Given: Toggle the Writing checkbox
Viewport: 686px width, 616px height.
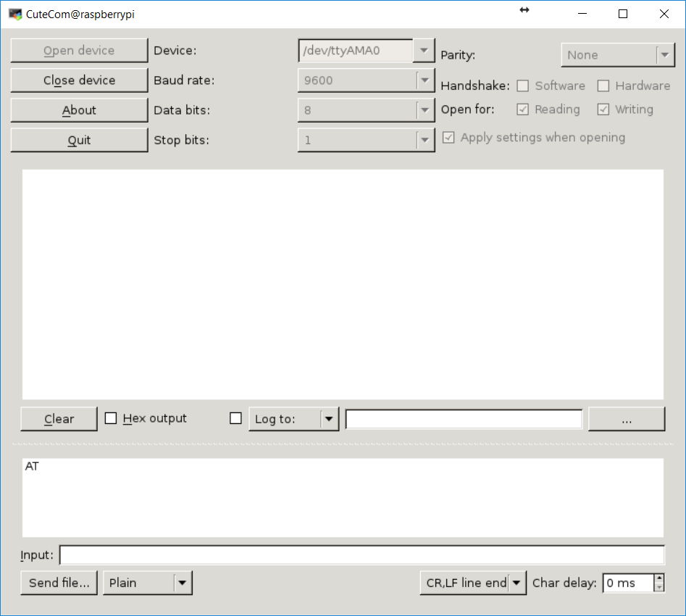Looking at the screenshot, I should click(x=603, y=109).
